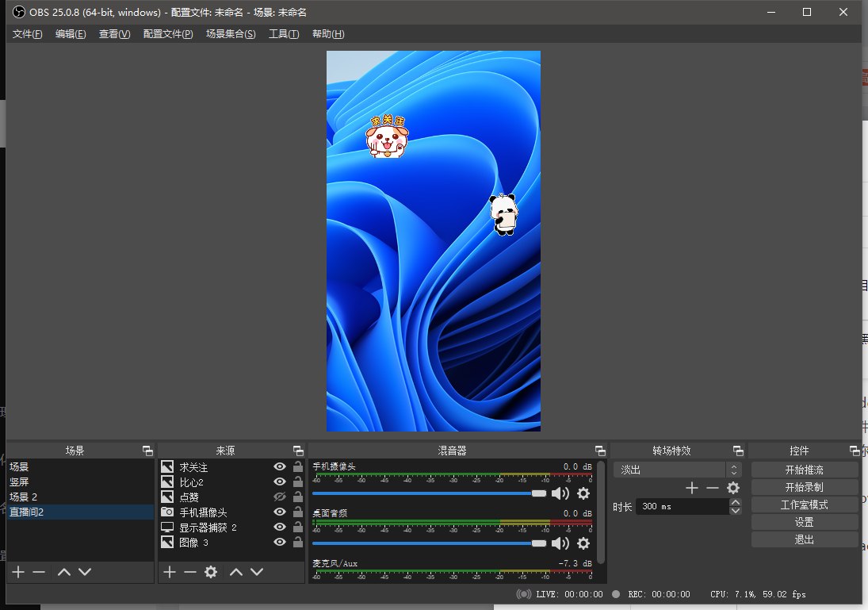This screenshot has height=610, width=868.
Task: Add a new scene with plus icon
Action: pyautogui.click(x=18, y=572)
